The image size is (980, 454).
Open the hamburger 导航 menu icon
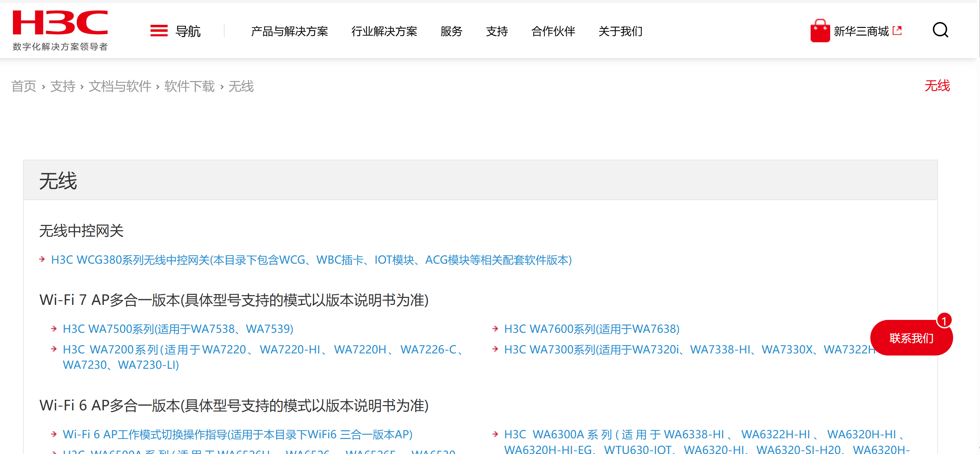click(159, 31)
